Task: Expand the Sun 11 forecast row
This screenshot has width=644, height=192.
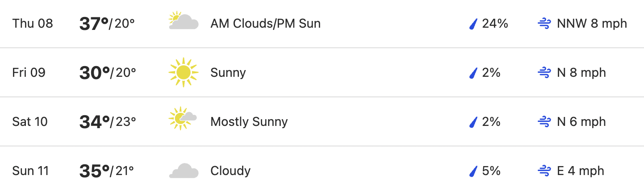Action: pyautogui.click(x=322, y=170)
